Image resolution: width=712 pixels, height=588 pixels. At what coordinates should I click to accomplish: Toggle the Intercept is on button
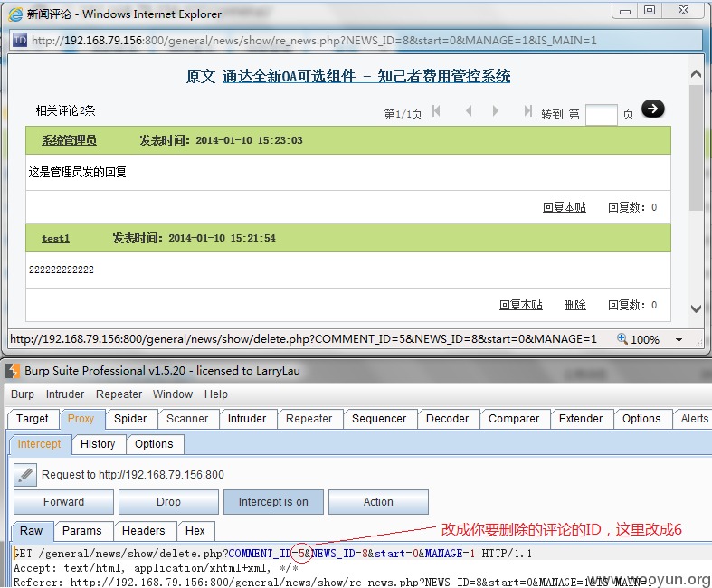pos(274,502)
